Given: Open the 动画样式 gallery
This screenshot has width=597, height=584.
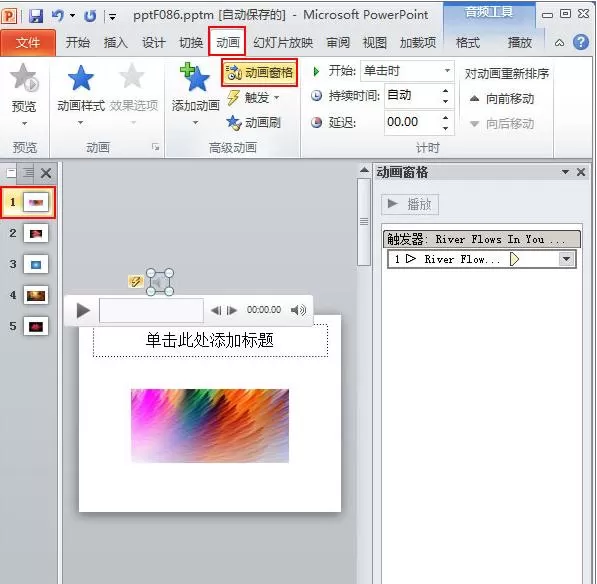Looking at the screenshot, I should pyautogui.click(x=81, y=93).
